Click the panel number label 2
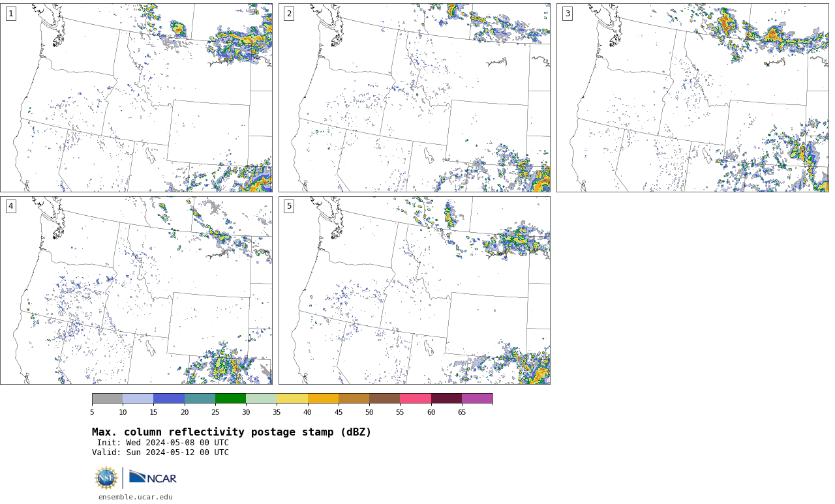Image resolution: width=835 pixels, height=504 pixels. coord(289,14)
